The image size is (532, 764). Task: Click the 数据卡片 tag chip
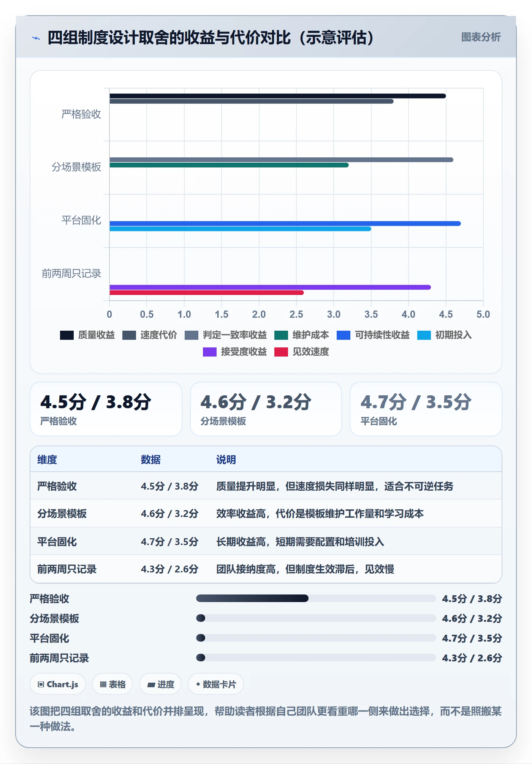pyautogui.click(x=216, y=684)
